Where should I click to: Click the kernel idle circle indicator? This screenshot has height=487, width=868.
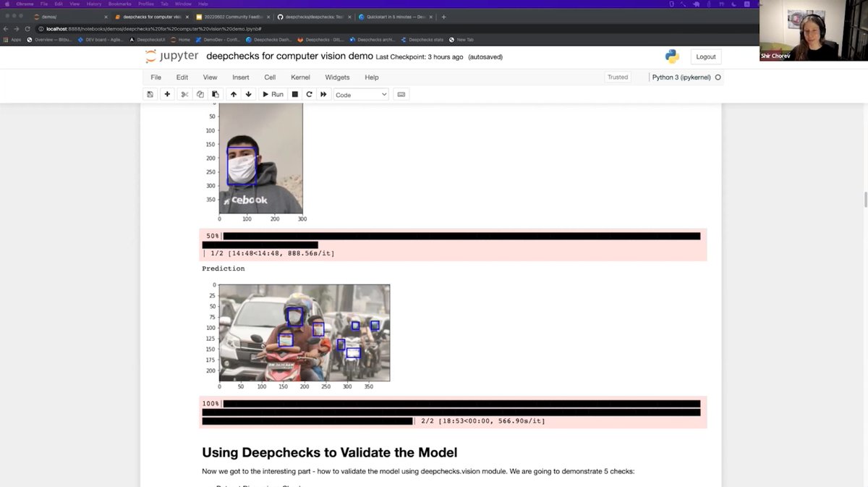coord(718,77)
